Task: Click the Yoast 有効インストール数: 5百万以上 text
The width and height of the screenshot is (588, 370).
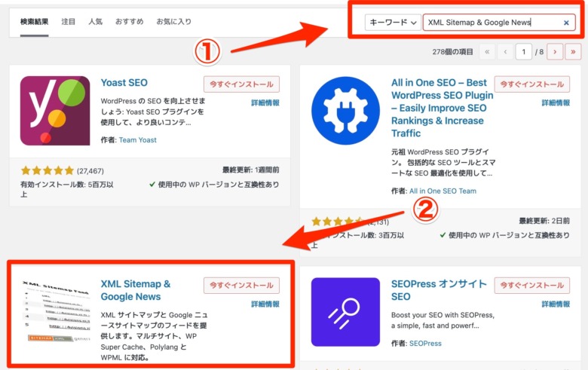Action: (x=67, y=189)
